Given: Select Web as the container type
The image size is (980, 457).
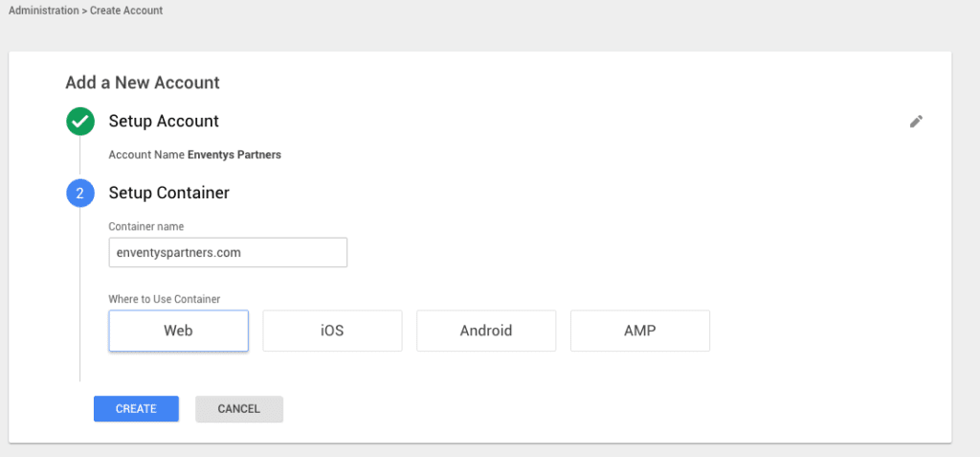Looking at the screenshot, I should click(178, 331).
